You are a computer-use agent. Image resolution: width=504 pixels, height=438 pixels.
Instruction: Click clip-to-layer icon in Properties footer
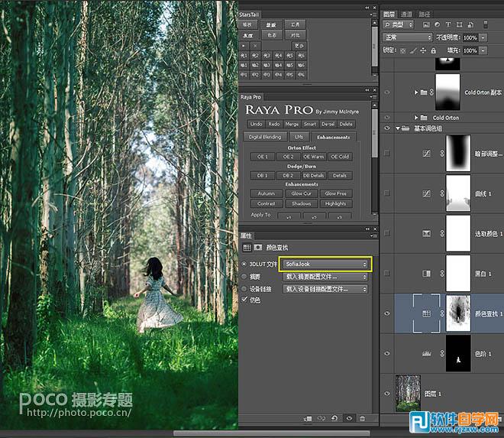click(308, 418)
